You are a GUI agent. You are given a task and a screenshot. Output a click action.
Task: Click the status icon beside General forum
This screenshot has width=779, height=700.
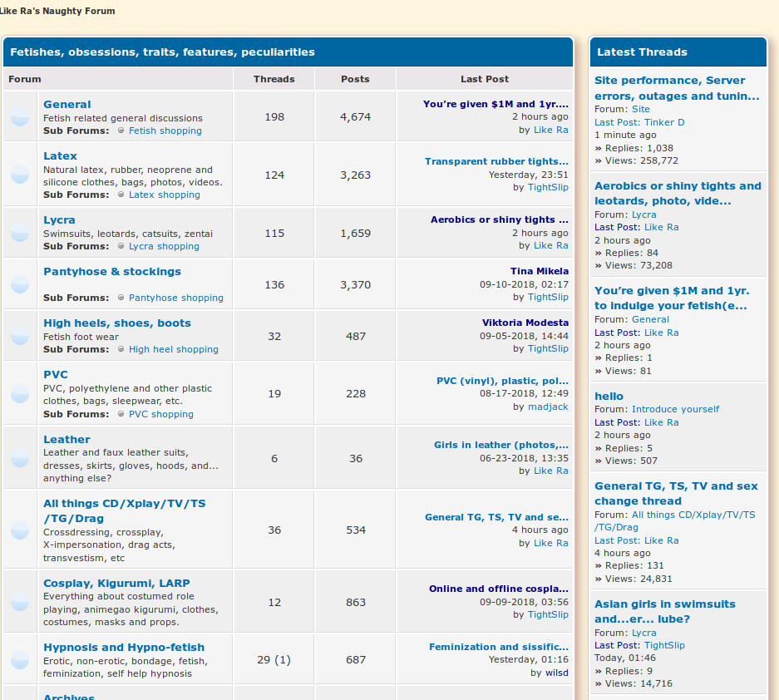point(20,117)
